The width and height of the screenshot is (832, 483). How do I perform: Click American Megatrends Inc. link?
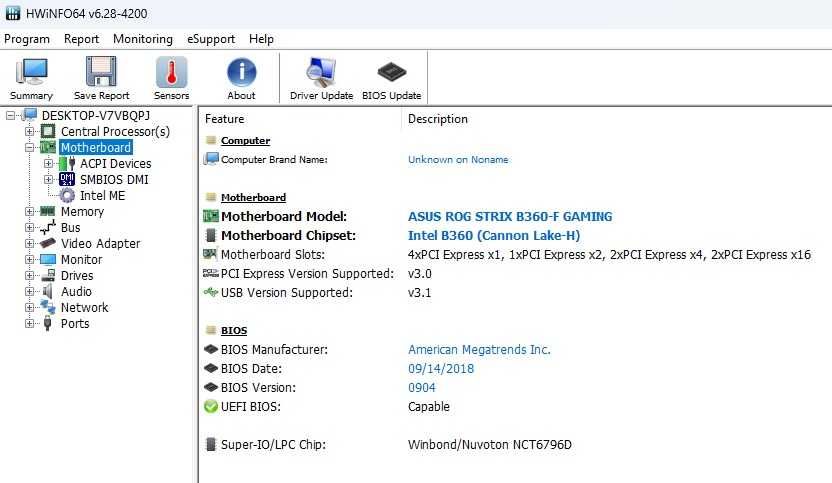pyautogui.click(x=479, y=350)
